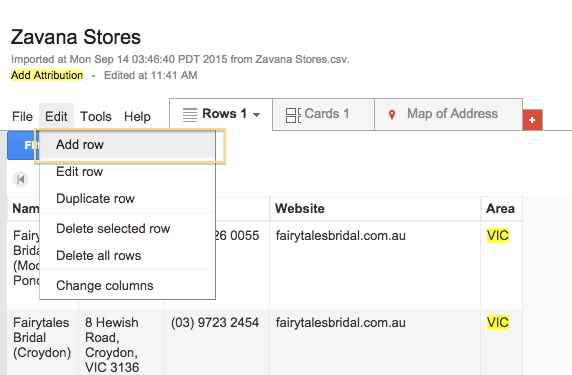Click the Website column header
The width and height of the screenshot is (572, 375).
click(x=375, y=209)
